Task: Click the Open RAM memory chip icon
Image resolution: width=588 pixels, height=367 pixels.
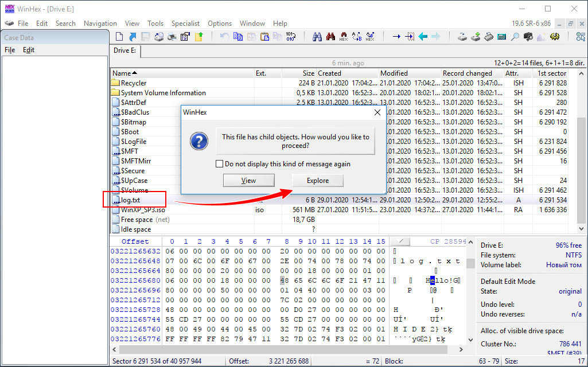Action: click(489, 36)
